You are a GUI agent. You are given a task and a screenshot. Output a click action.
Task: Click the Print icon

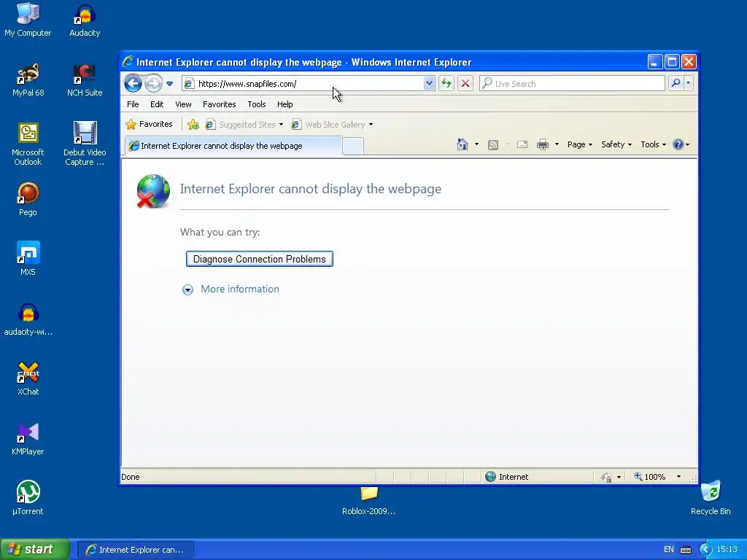point(543,144)
